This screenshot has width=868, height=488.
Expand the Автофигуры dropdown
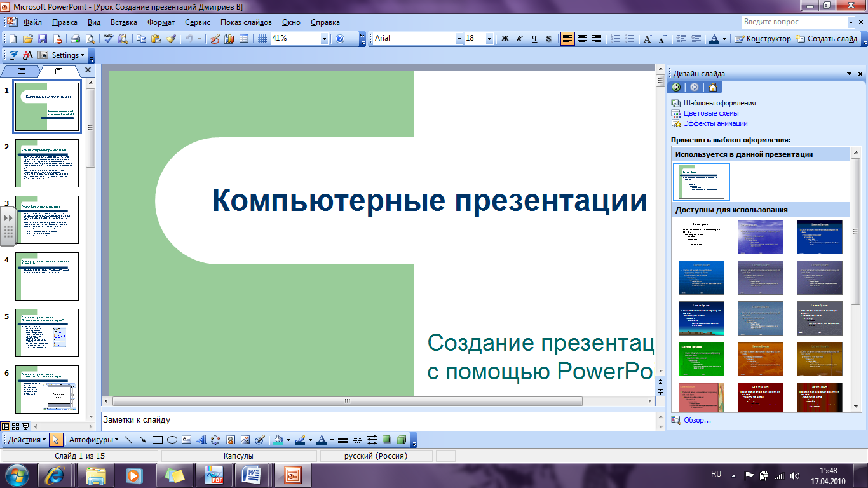(94, 440)
